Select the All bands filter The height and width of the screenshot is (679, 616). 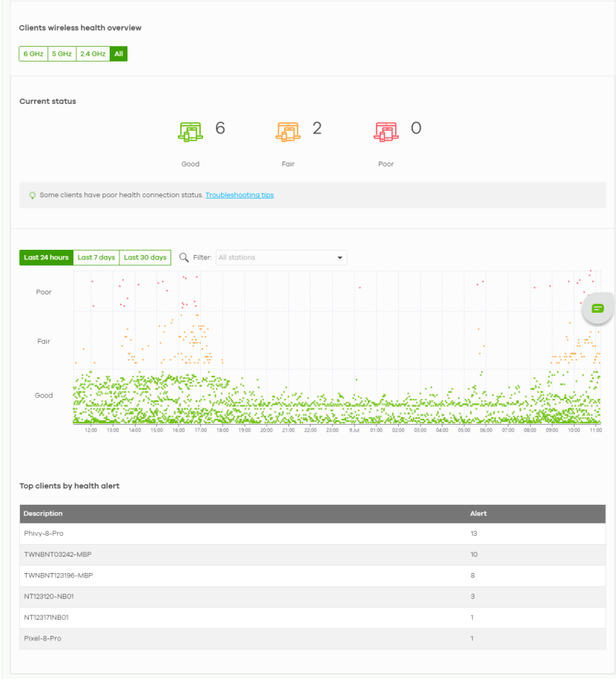[119, 54]
